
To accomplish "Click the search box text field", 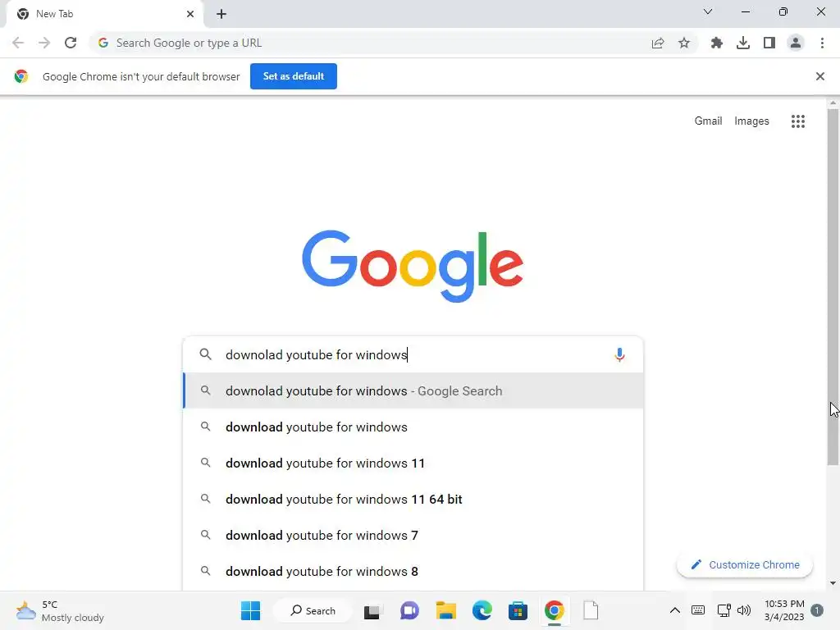I will (413, 354).
